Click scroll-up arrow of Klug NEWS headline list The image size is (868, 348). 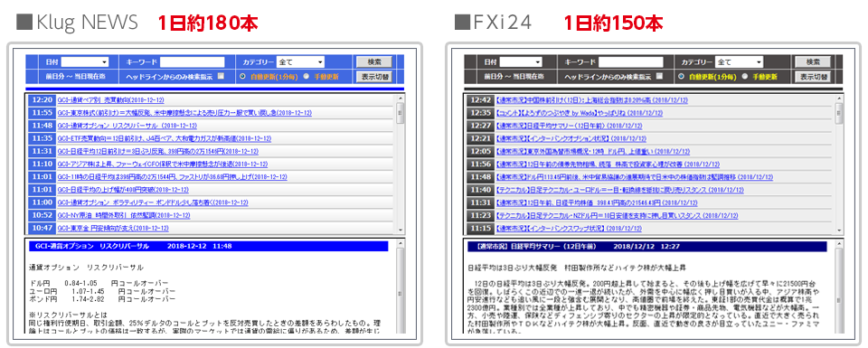point(401,99)
